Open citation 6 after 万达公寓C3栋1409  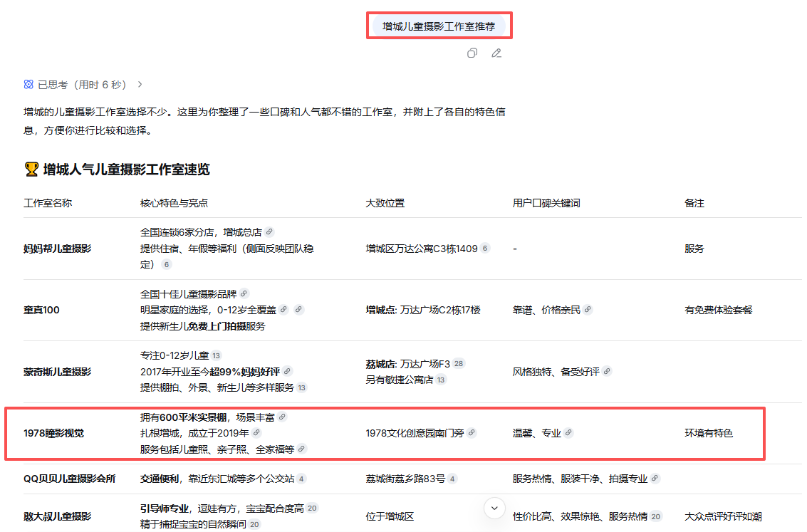485,249
